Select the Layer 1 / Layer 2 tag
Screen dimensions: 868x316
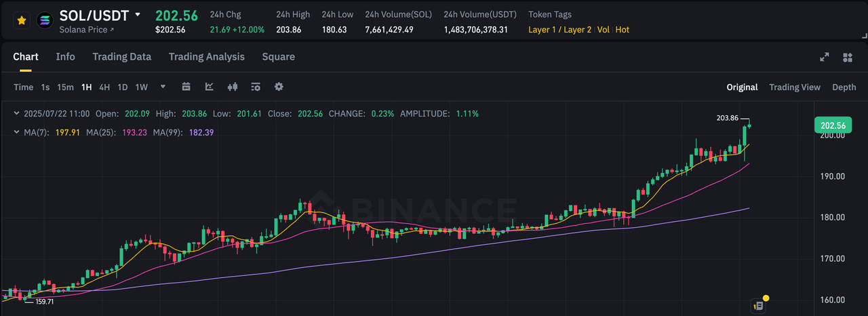click(559, 30)
